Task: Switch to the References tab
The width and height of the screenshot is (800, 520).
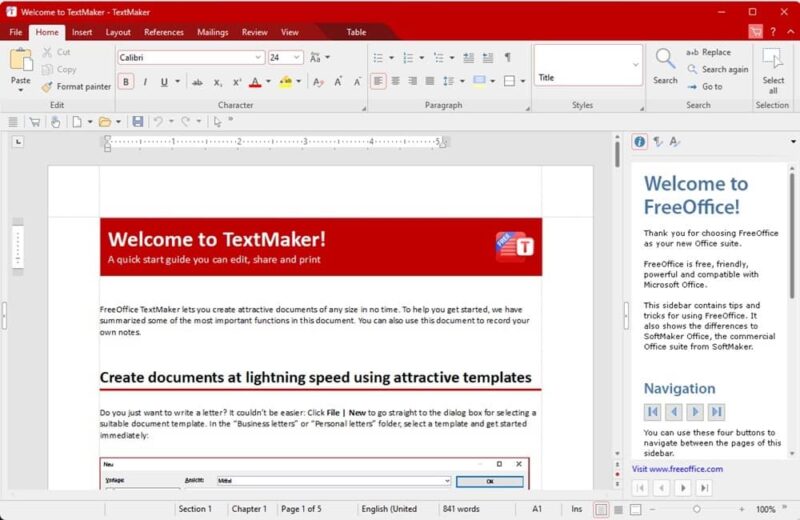Action: pyautogui.click(x=164, y=32)
